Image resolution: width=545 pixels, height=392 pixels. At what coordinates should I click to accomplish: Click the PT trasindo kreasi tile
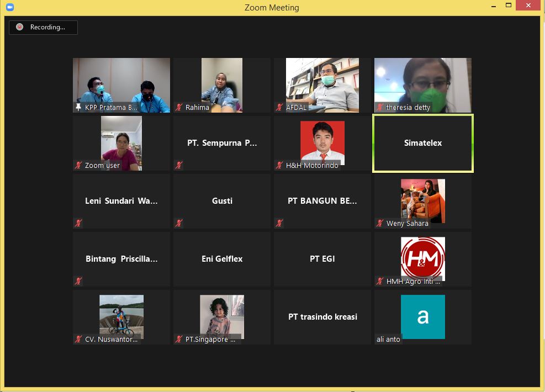[x=322, y=316]
